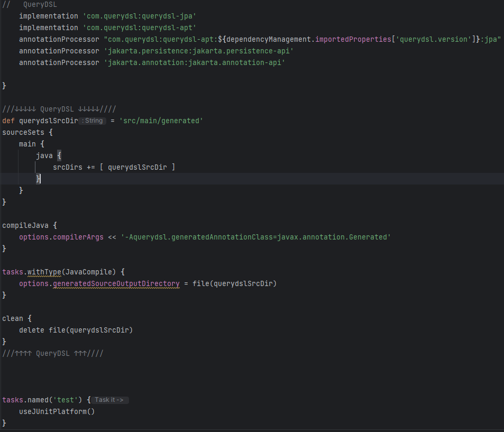Click 'jakarta.annotation:jakarta.annotation-api' string
The image size is (504, 432).
(x=195, y=62)
